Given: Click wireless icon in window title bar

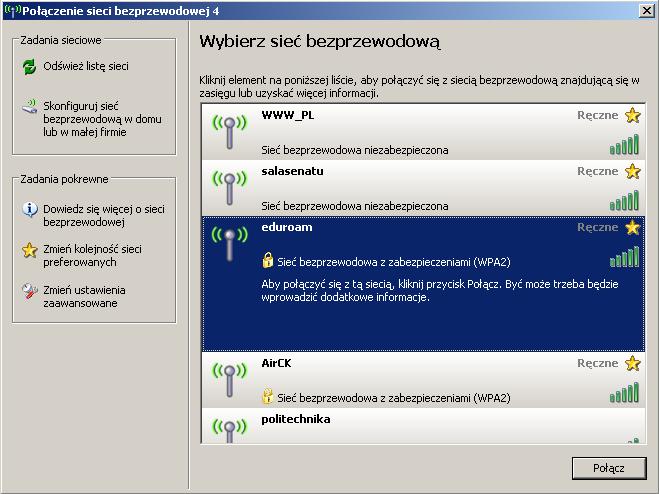Looking at the screenshot, I should 12,11.
